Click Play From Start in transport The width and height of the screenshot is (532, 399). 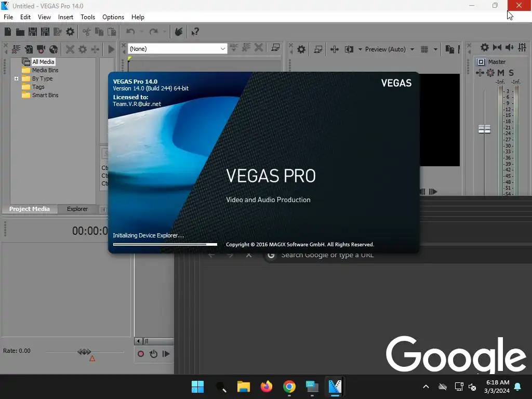[166, 354]
